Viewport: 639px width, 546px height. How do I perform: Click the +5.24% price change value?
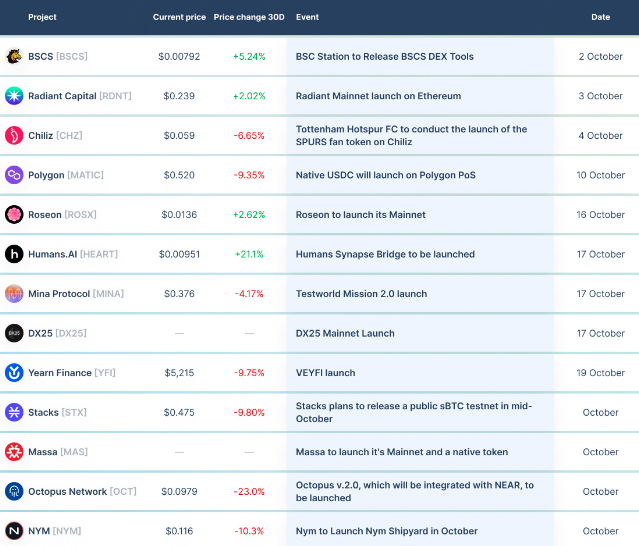[249, 56]
